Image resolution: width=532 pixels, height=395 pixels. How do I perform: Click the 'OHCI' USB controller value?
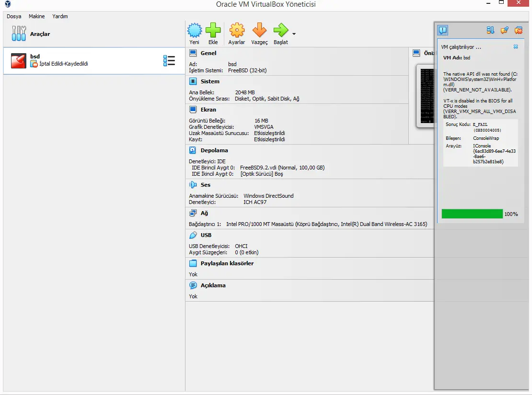(x=241, y=246)
